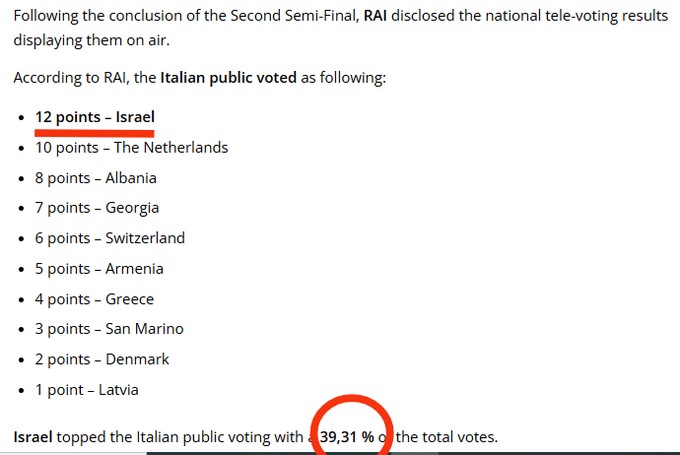Click the "8 points – Albania" list item
This screenshot has height=455, width=680.
(x=96, y=178)
